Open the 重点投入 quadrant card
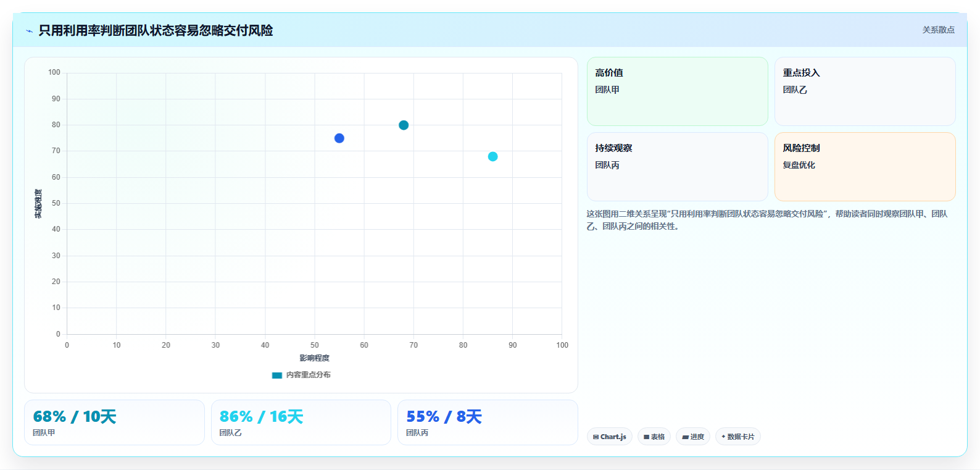Viewport: 980px width, 470px height. (865, 91)
